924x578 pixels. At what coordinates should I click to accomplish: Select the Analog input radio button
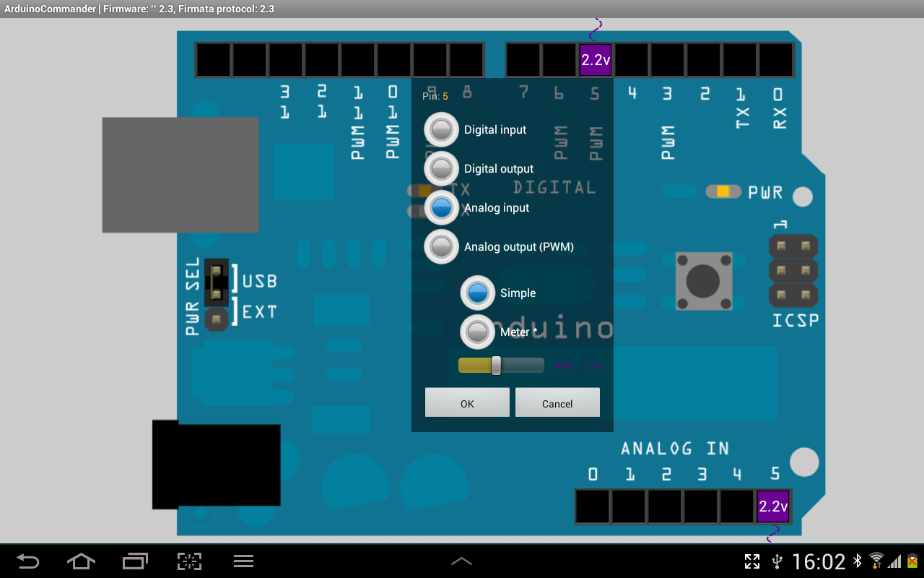[x=441, y=208]
